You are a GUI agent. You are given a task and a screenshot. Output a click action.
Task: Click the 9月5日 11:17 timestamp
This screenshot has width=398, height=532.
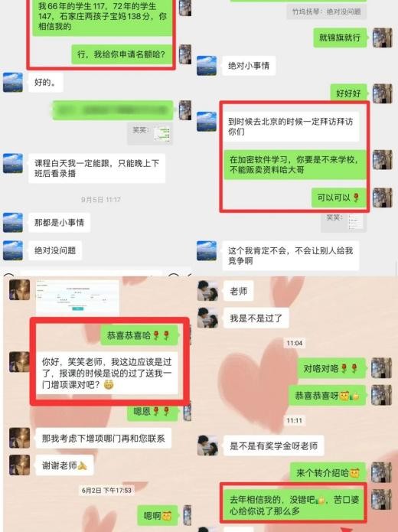101,200
